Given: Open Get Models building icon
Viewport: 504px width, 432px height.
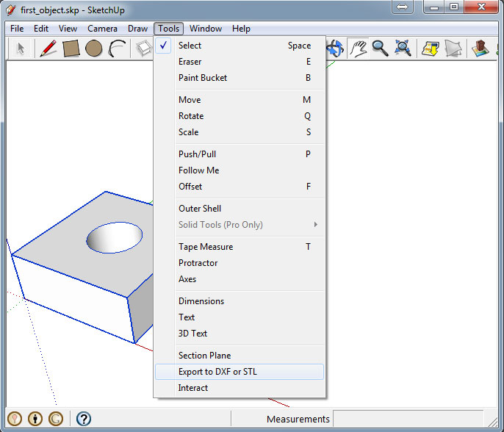Looking at the screenshot, I should click(x=480, y=48).
